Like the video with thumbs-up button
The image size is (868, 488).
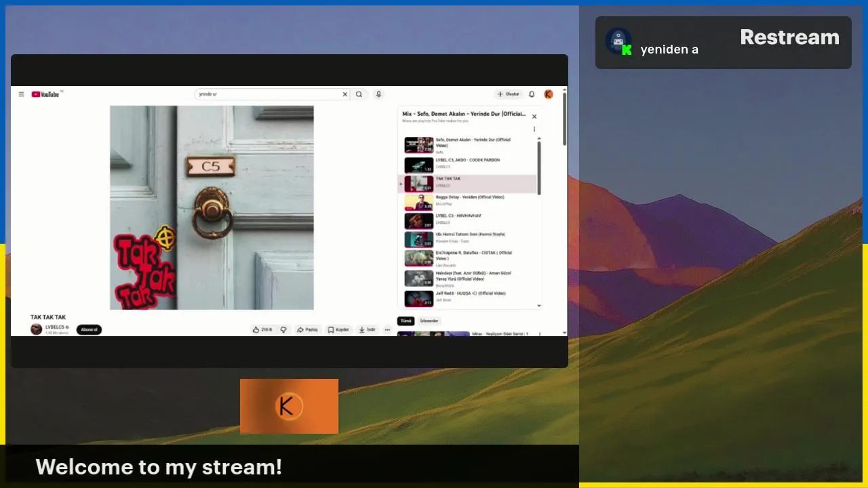(x=262, y=330)
